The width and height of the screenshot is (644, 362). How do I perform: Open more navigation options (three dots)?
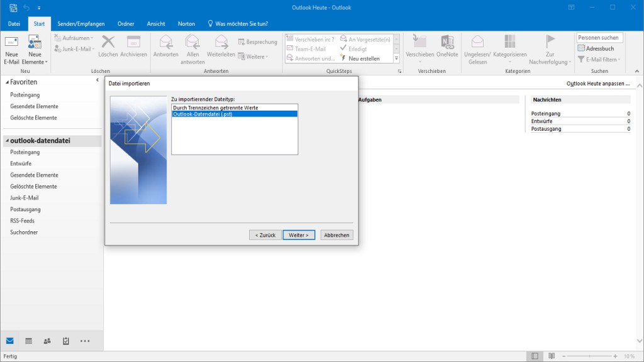85,341
